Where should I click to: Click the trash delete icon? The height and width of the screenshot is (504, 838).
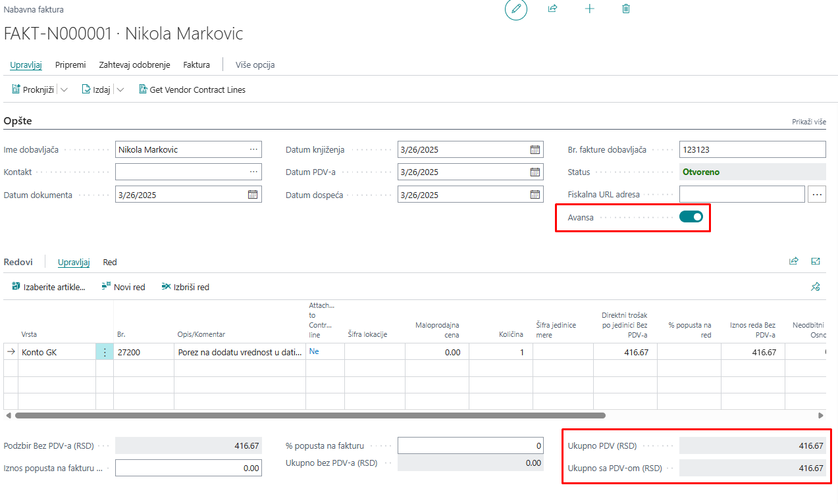click(x=626, y=9)
